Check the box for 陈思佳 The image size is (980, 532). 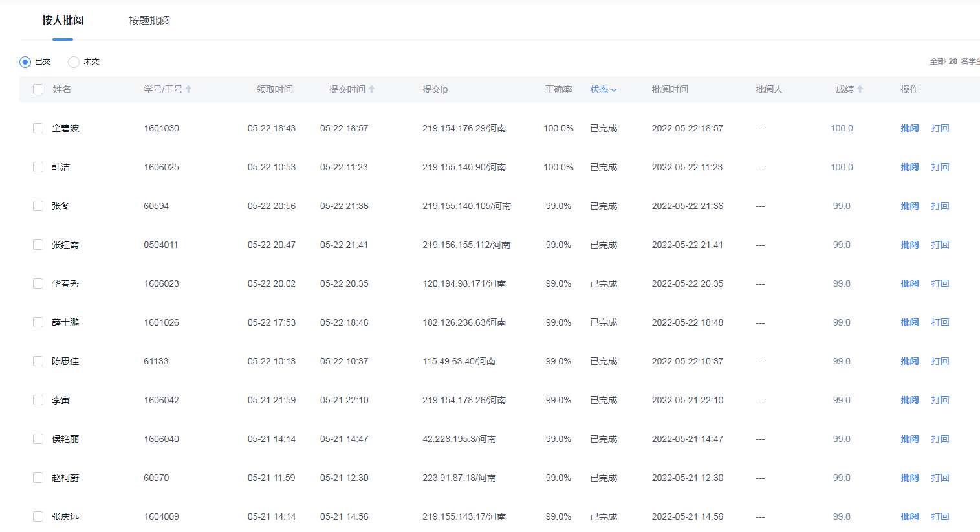pos(38,361)
